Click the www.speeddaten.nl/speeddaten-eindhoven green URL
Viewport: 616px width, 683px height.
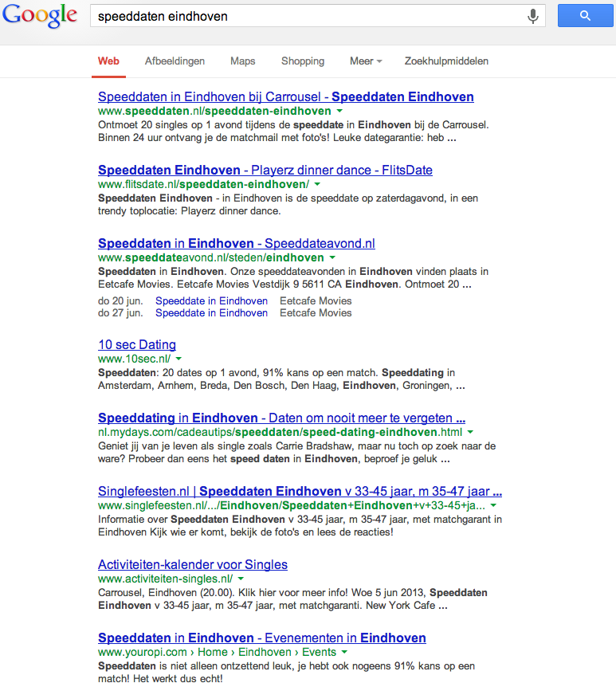[x=214, y=111]
